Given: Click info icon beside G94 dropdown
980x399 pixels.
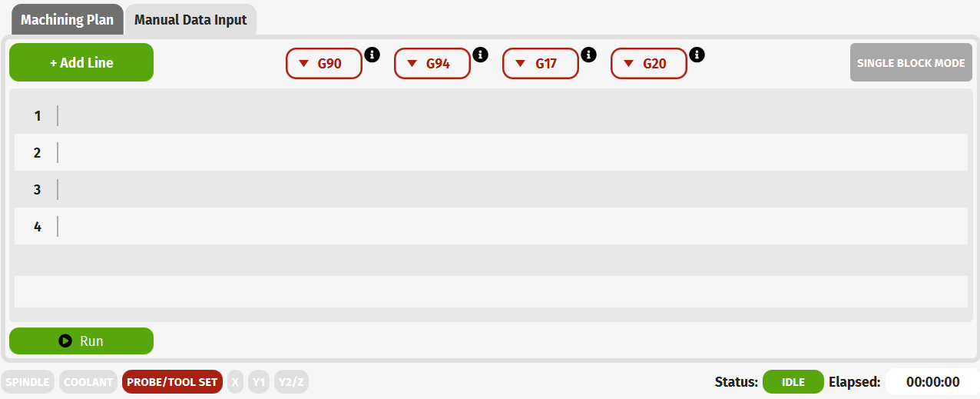Looking at the screenshot, I should point(481,55).
